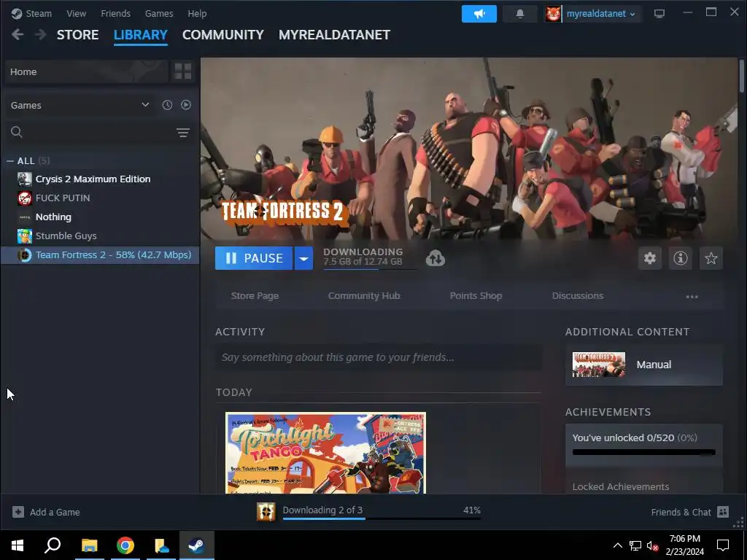Click the achievements 0/520 progress bar
Viewport: 747px width, 560px height.
(x=643, y=452)
